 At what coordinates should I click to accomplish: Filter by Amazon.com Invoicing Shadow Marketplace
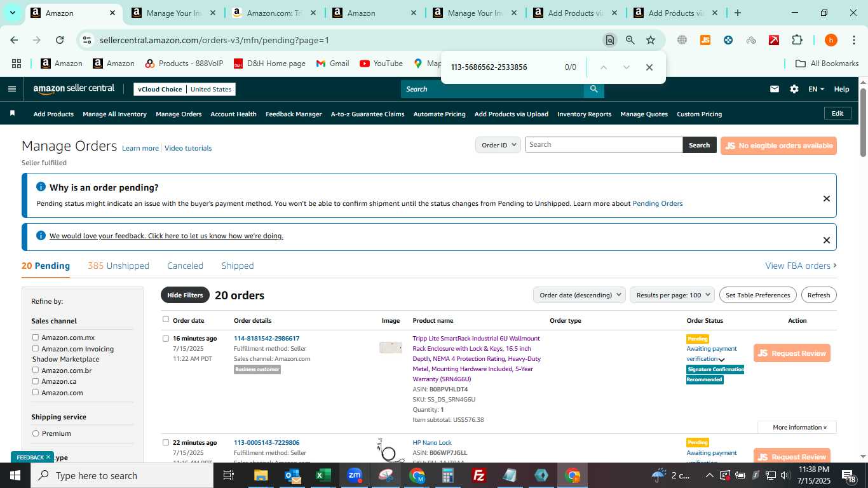pyautogui.click(x=36, y=348)
